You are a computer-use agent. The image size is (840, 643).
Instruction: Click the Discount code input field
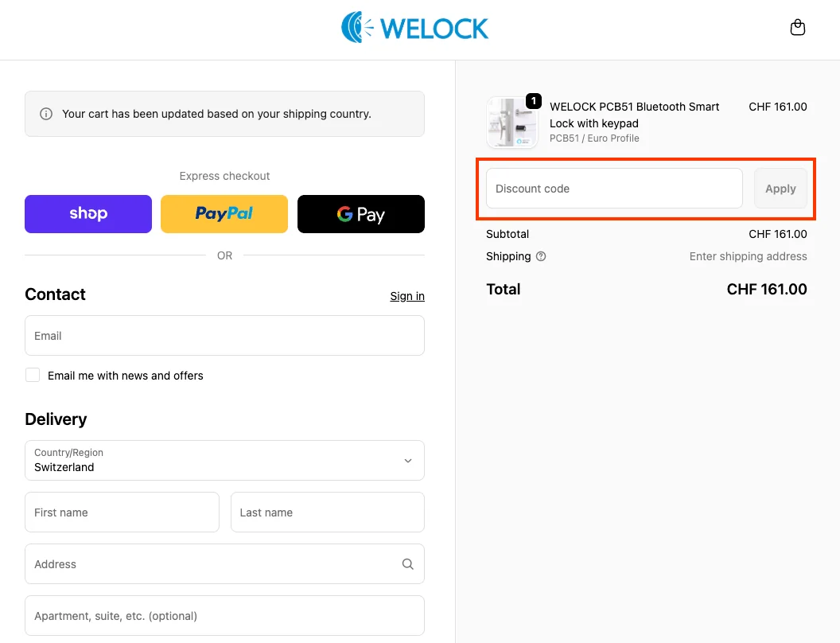(x=612, y=189)
